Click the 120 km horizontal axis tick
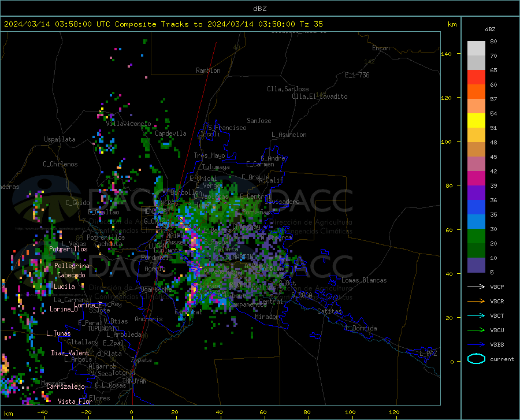Image resolution: width=520 pixels, height=420 pixels. pos(394,412)
